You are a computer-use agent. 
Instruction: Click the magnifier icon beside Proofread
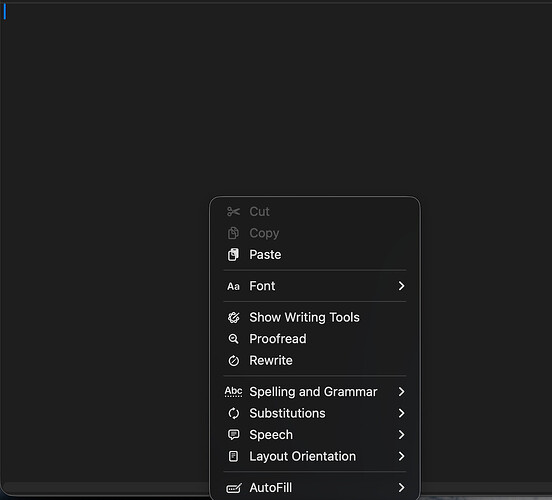(233, 339)
